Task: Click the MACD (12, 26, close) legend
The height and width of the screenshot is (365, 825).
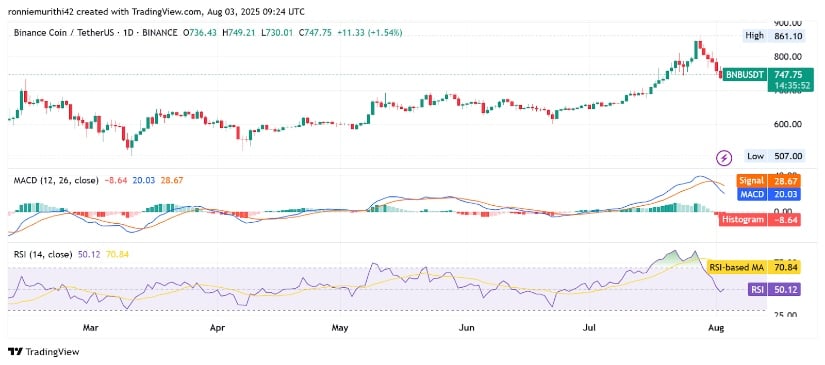Action: point(56,180)
